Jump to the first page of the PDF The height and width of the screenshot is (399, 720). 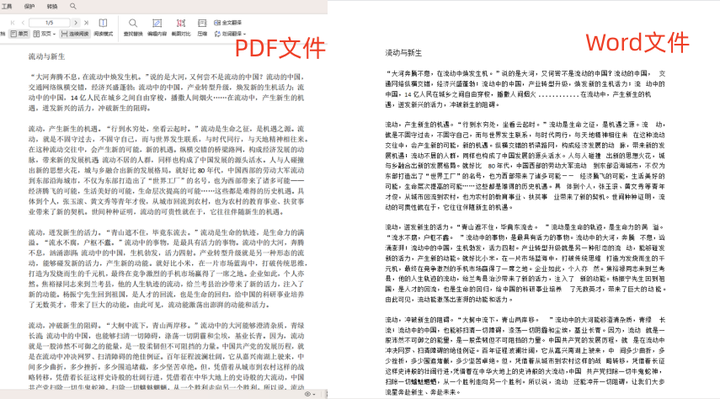pyautogui.click(x=12, y=22)
